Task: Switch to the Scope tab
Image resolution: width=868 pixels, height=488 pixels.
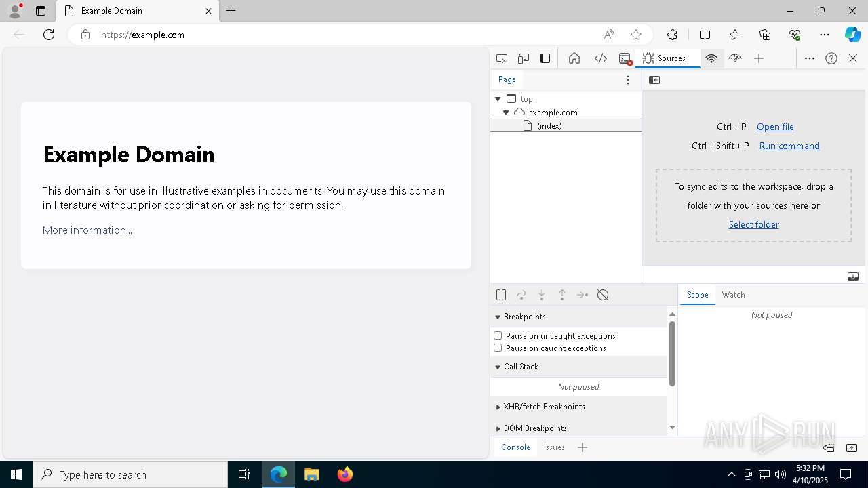Action: pyautogui.click(x=697, y=295)
